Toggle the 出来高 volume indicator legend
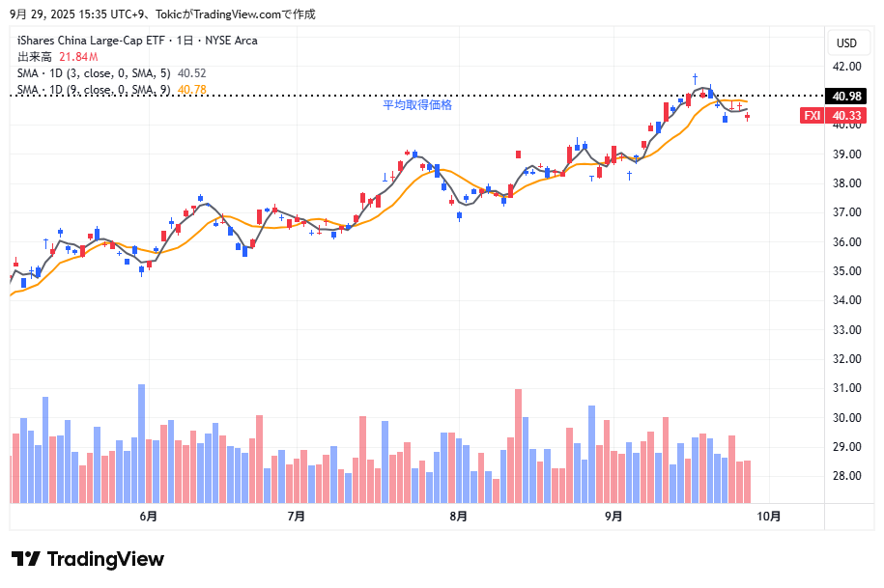884x588 pixels. 34,57
